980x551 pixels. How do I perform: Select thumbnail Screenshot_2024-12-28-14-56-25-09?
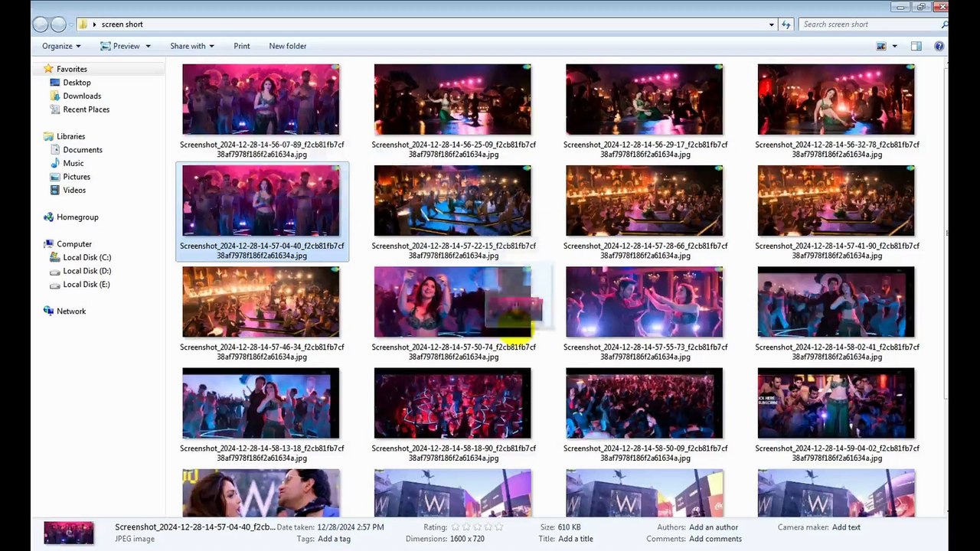coord(452,99)
